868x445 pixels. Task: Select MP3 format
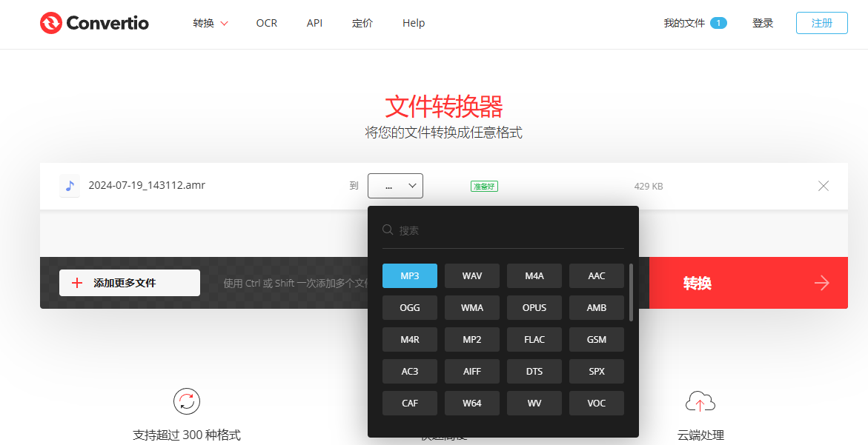pos(410,276)
